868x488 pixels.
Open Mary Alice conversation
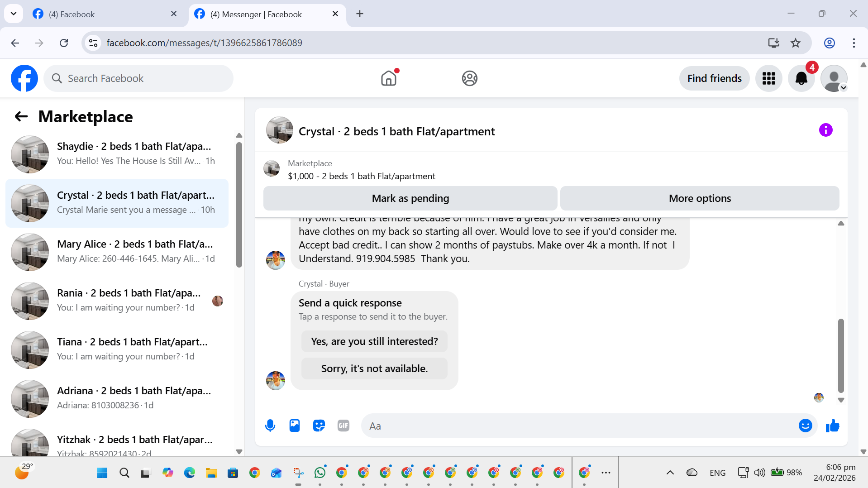(117, 252)
